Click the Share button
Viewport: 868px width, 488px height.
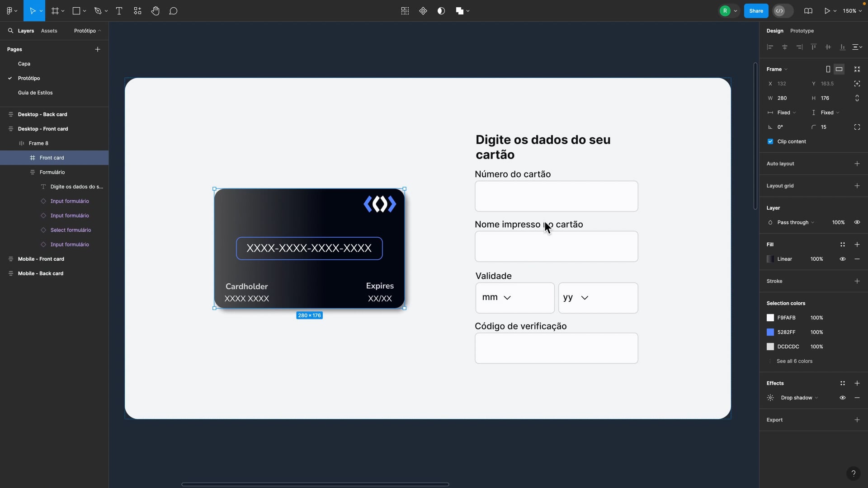click(x=756, y=11)
